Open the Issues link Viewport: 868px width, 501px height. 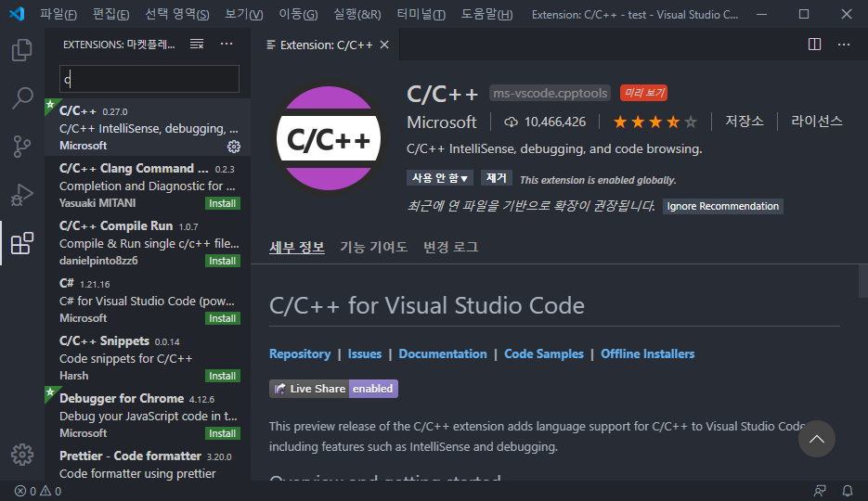click(364, 353)
